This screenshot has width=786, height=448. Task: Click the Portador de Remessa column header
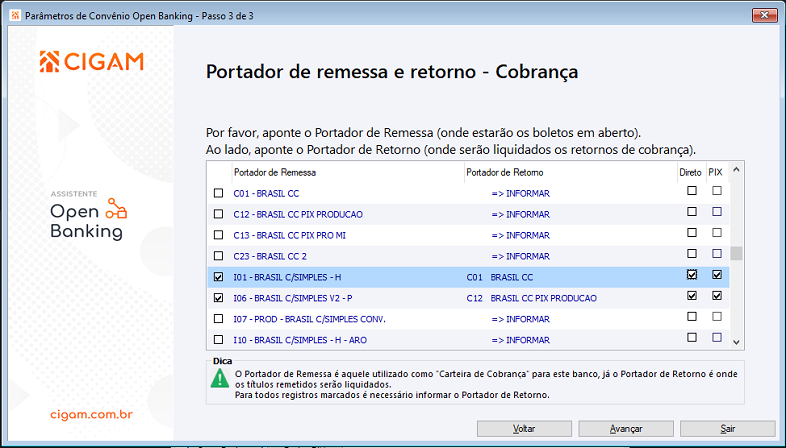coord(262,173)
